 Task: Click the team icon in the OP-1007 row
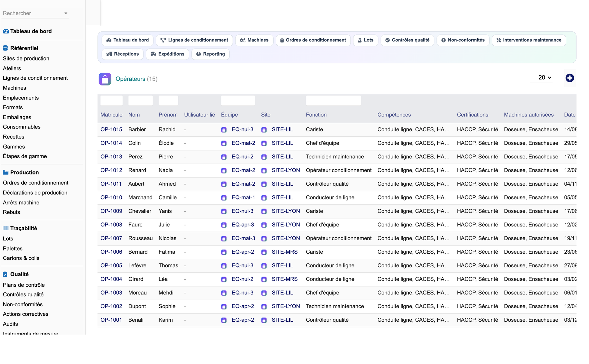point(224,239)
